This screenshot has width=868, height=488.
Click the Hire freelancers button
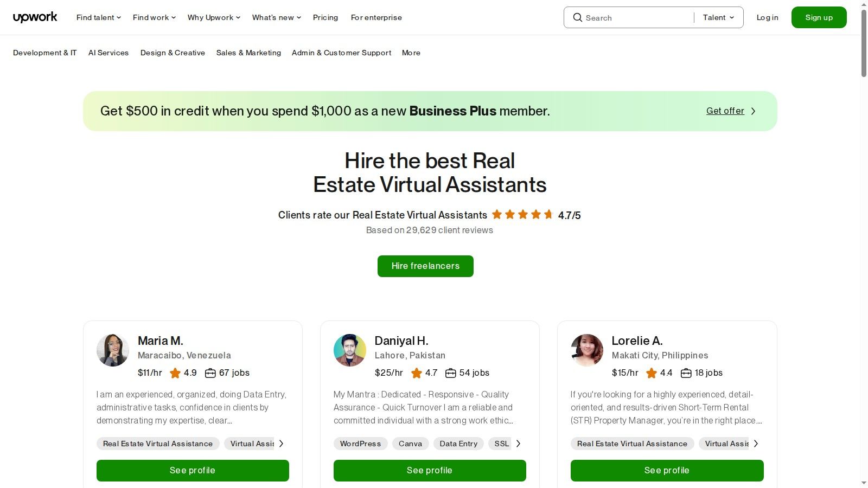click(425, 266)
